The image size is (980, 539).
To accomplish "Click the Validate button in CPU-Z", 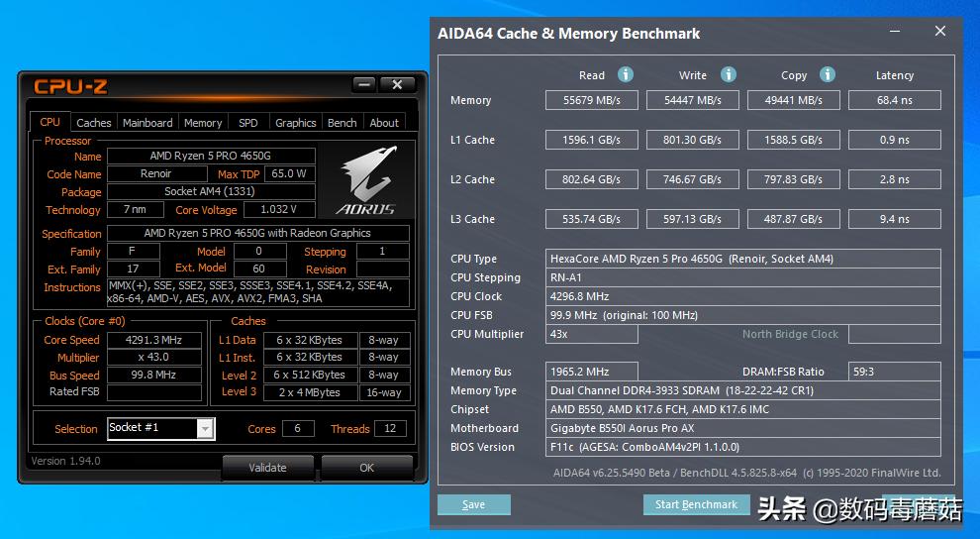I will pos(267,467).
